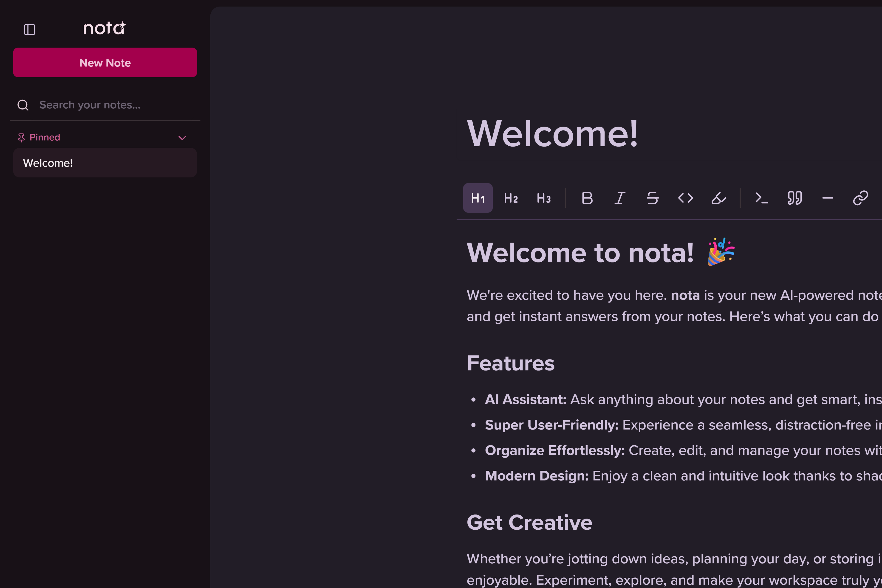The height and width of the screenshot is (588, 882).
Task: Toggle Heading 2 formatting
Action: [x=511, y=198]
